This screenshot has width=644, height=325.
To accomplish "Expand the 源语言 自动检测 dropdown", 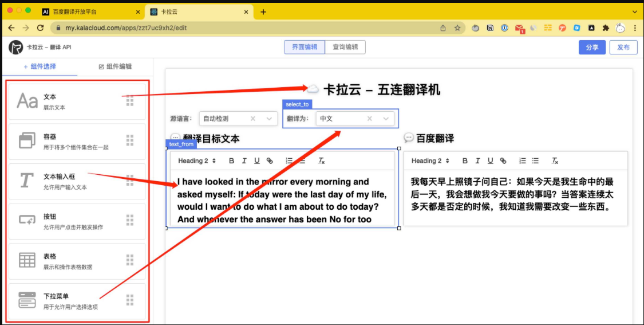I will pos(269,119).
